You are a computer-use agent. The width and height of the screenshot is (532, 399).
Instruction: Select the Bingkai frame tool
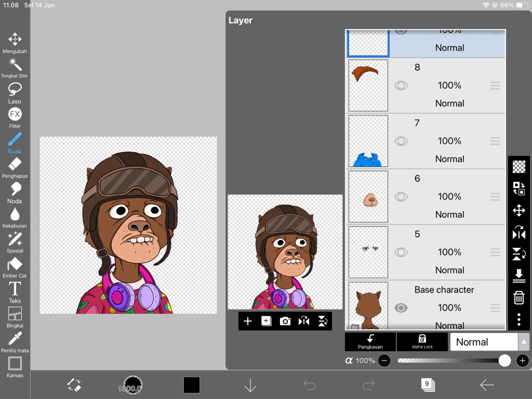(14, 317)
